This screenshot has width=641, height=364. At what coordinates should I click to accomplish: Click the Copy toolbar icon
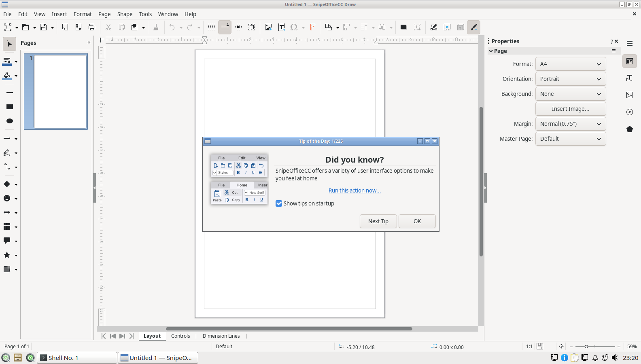click(121, 27)
